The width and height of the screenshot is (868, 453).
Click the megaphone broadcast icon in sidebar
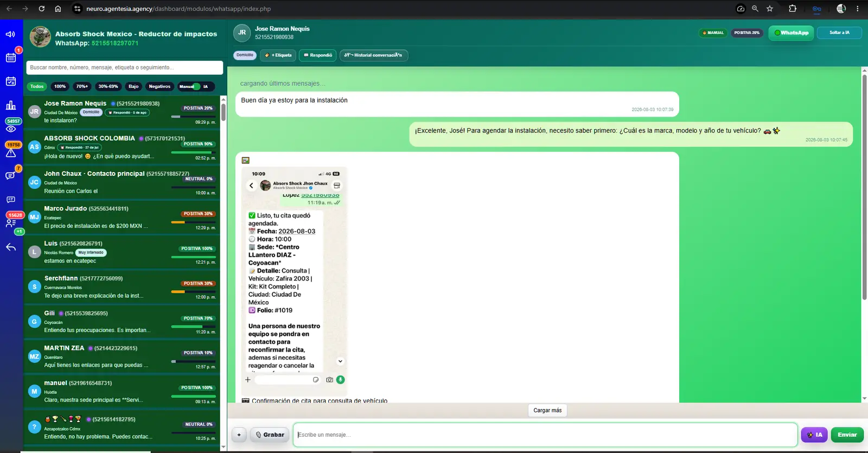[10, 34]
